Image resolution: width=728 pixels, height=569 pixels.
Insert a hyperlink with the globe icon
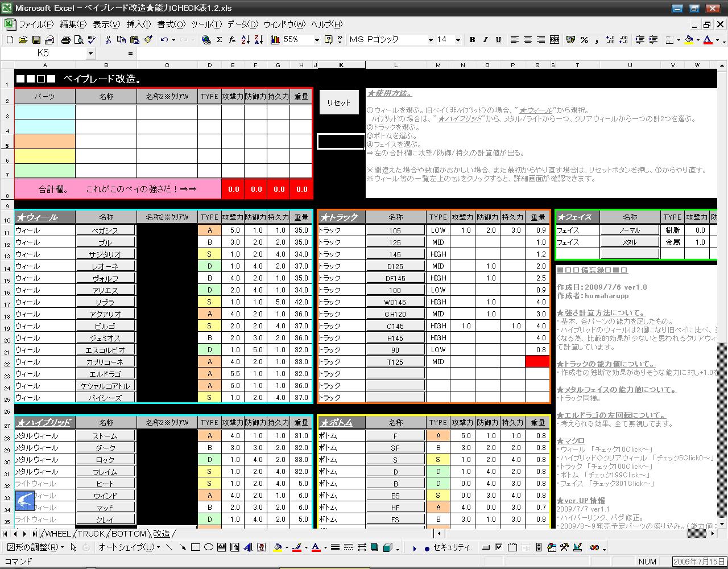click(x=206, y=40)
